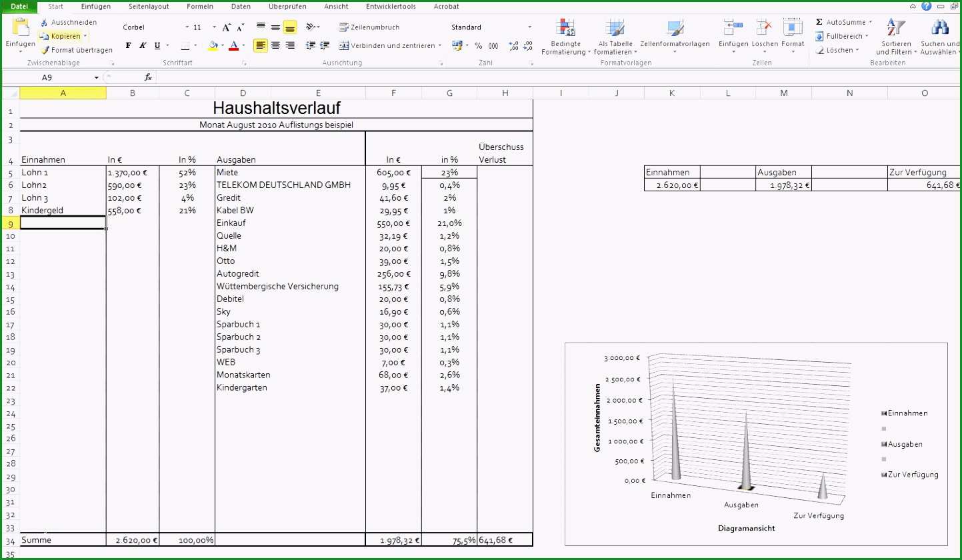This screenshot has width=962, height=560.
Task: Increase the cell indent
Action: (x=325, y=45)
